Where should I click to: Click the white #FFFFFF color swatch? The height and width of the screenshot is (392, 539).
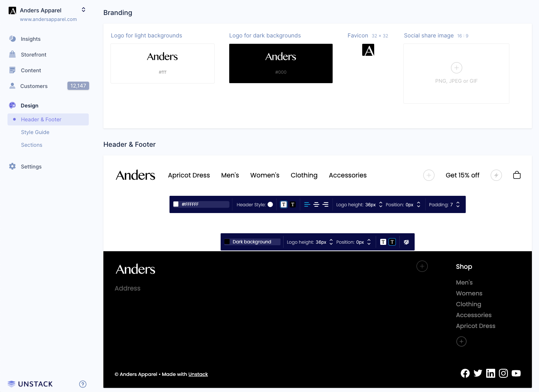176,204
